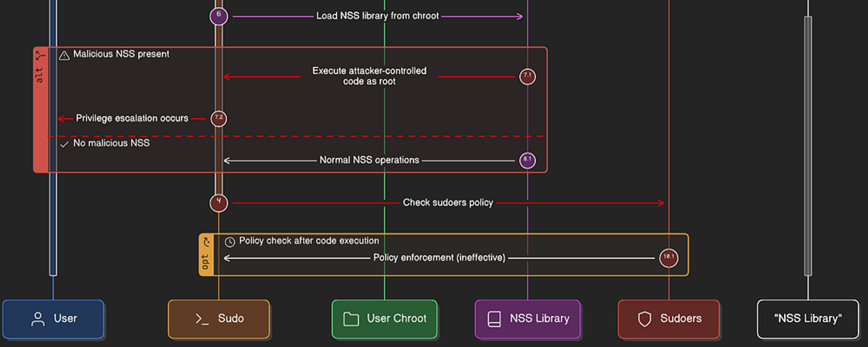Select the Sudo participant box

pyautogui.click(x=219, y=319)
